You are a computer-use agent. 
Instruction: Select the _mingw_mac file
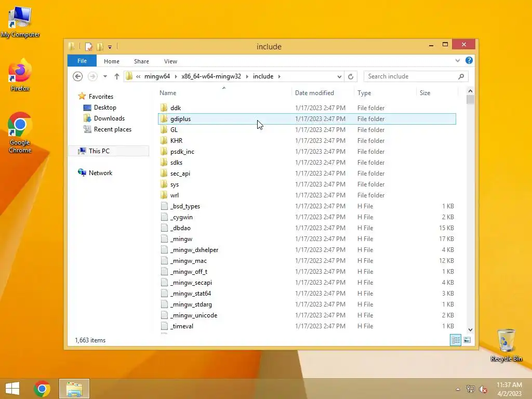pyautogui.click(x=307, y=261)
